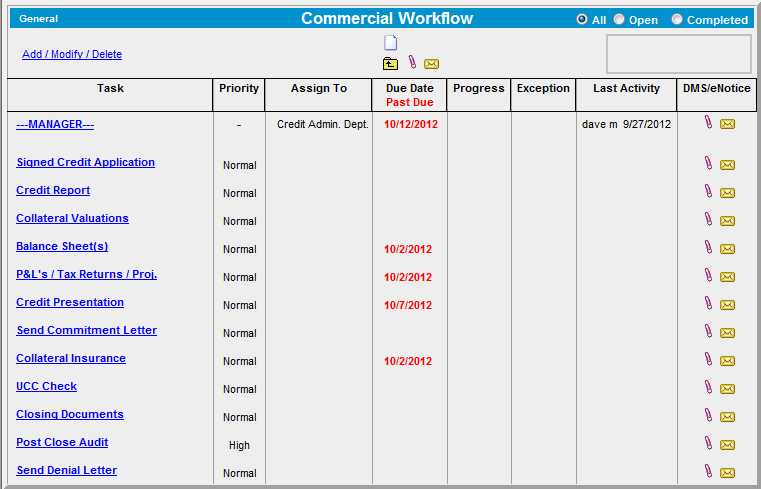Click envelope for Credit Presentation row
761x489 pixels.
click(727, 305)
